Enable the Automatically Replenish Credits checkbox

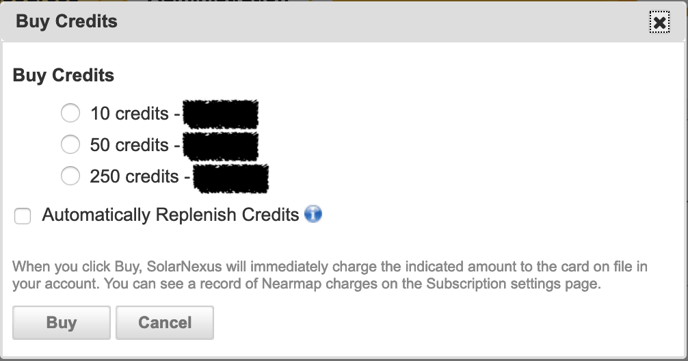pos(22,216)
